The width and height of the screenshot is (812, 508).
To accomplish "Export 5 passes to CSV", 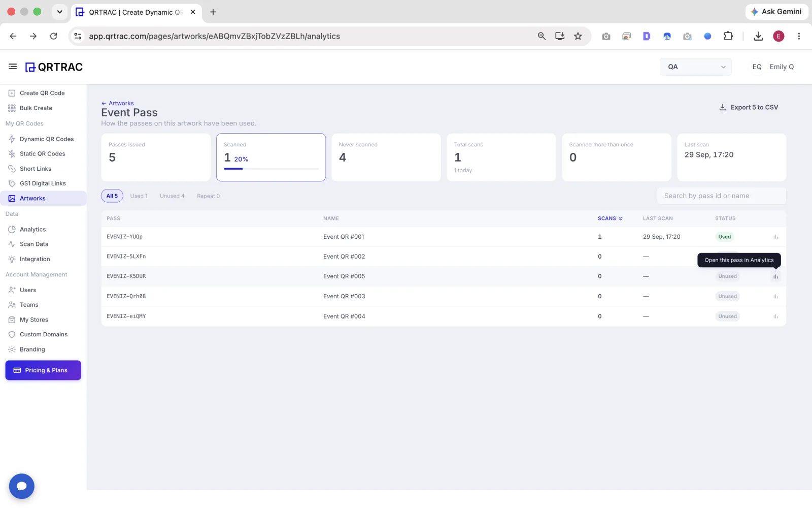I will (x=749, y=107).
